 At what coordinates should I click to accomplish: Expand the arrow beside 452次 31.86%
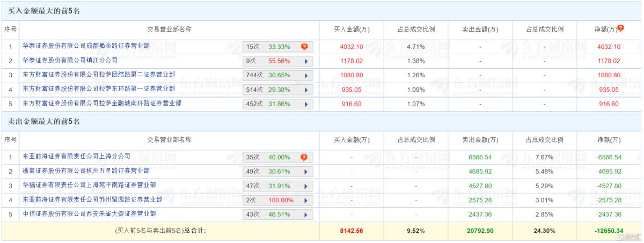tap(306, 104)
